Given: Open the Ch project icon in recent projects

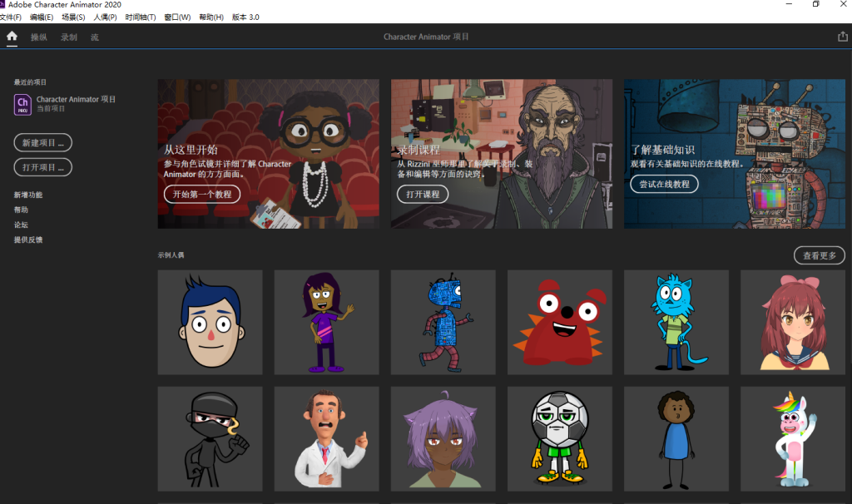Looking at the screenshot, I should coord(23,104).
